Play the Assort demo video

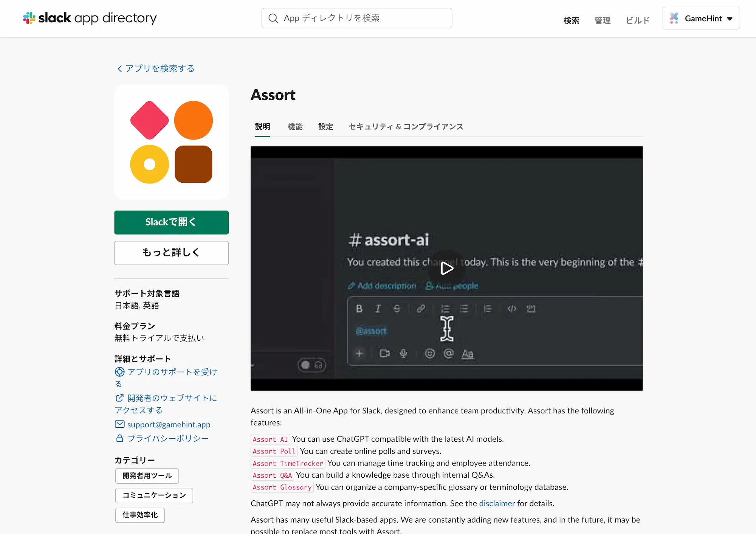[x=447, y=268]
